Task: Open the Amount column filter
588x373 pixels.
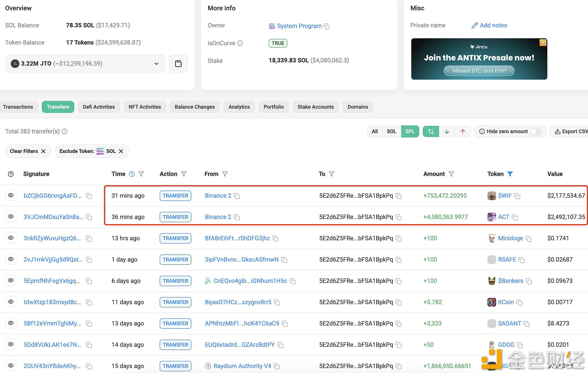Action: pos(451,174)
